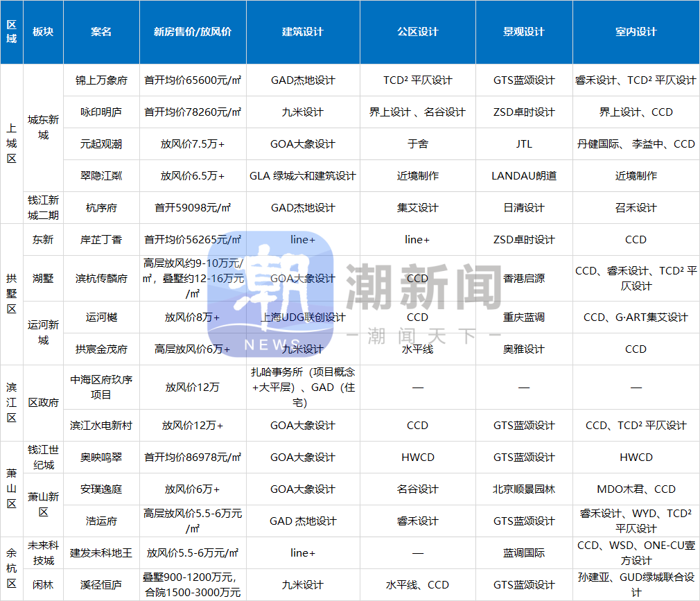Image resolution: width=700 pixels, height=601 pixels.
Task: Select the '集艾设计' cell
Action: click(x=418, y=208)
